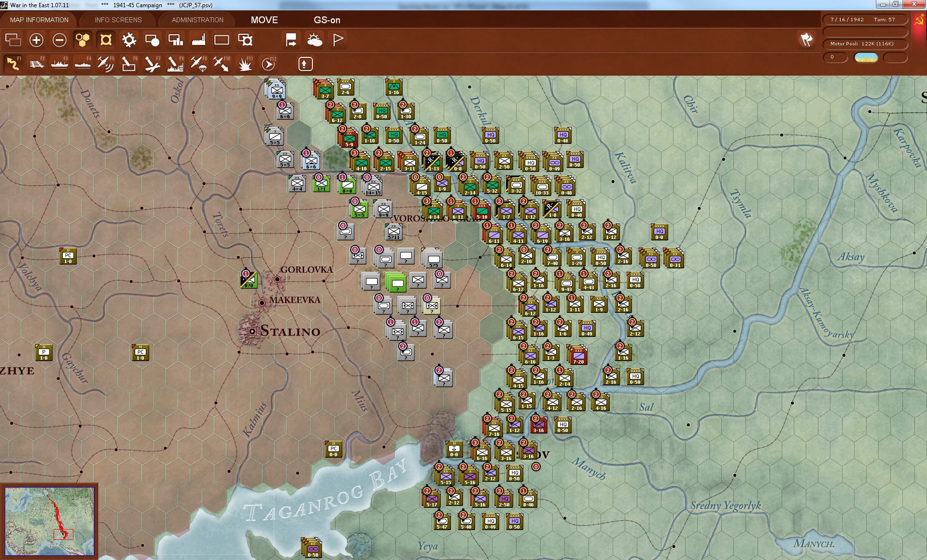This screenshot has height=560, width=927.
Task: Click the date 7/16/1942 field
Action: click(847, 20)
